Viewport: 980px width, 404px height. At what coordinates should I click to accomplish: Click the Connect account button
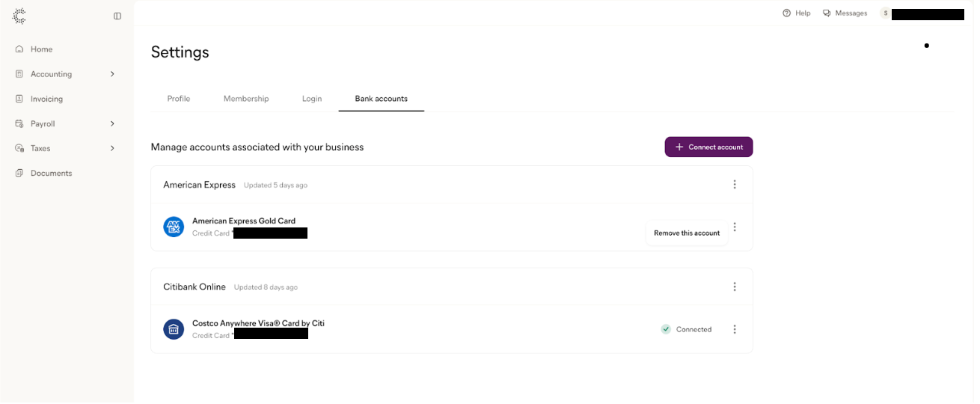point(708,147)
